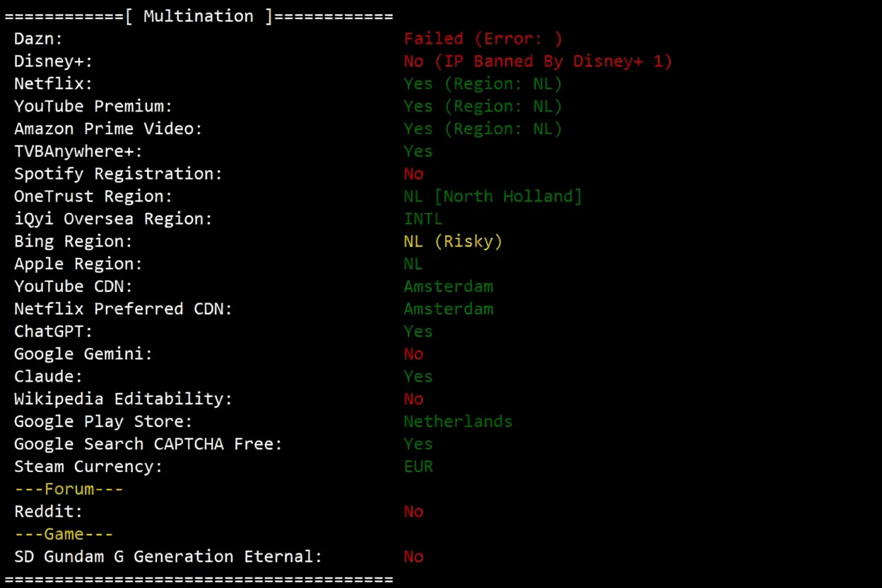Select the 'OneTrust Region:' label
The width and height of the screenshot is (882, 588).
pyautogui.click(x=93, y=197)
